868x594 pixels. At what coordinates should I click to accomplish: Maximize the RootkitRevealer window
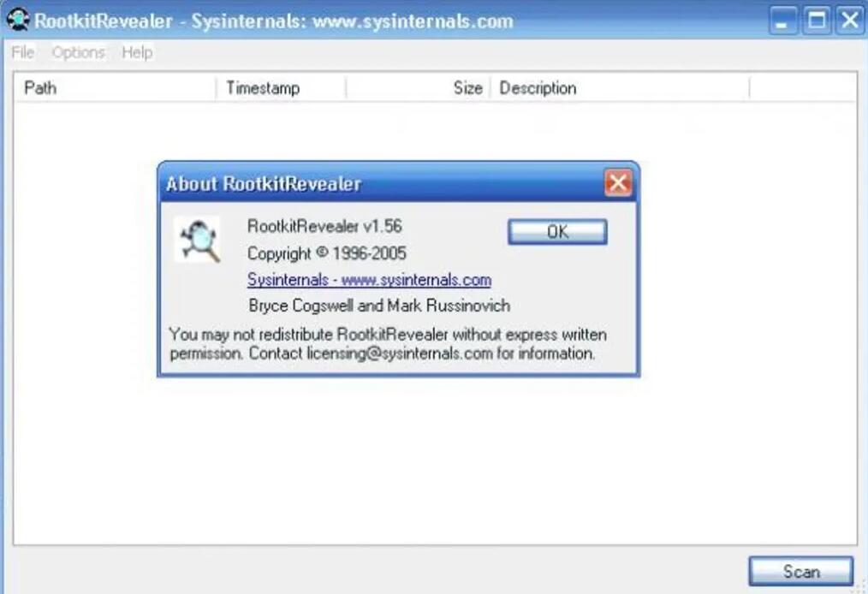(x=817, y=21)
